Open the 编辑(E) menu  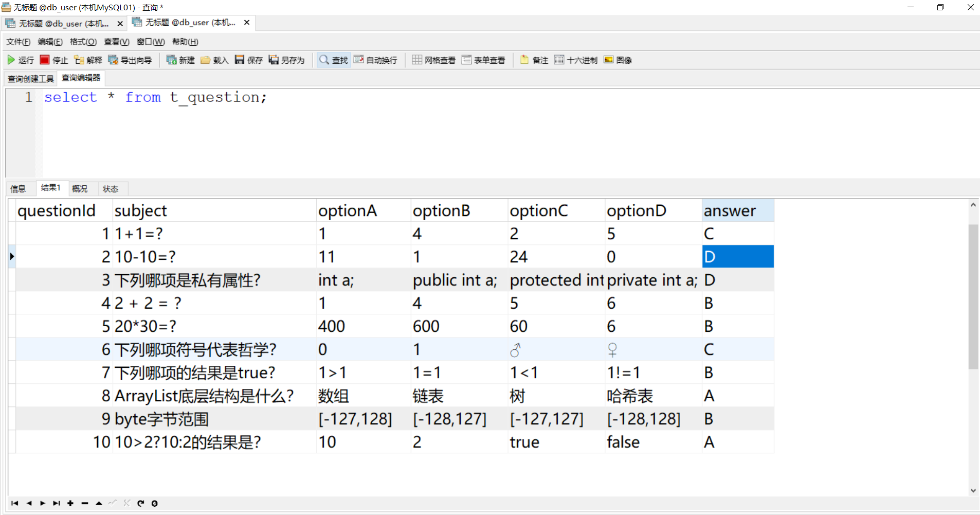(50, 42)
